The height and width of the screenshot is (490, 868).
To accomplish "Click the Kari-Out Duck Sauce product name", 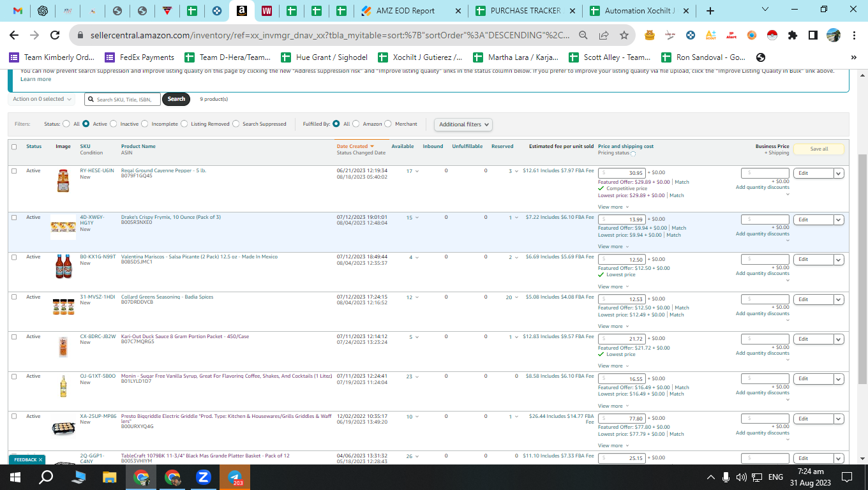I will click(185, 336).
